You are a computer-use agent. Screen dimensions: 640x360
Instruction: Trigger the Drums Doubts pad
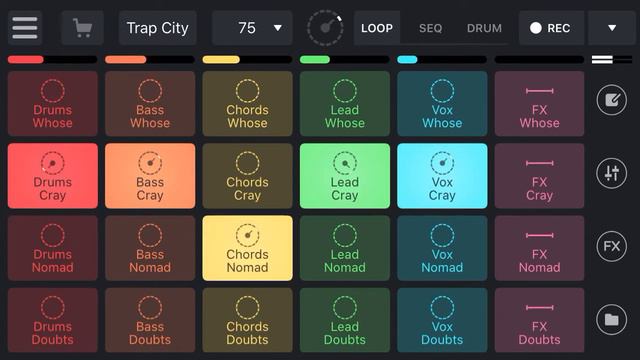point(53,320)
